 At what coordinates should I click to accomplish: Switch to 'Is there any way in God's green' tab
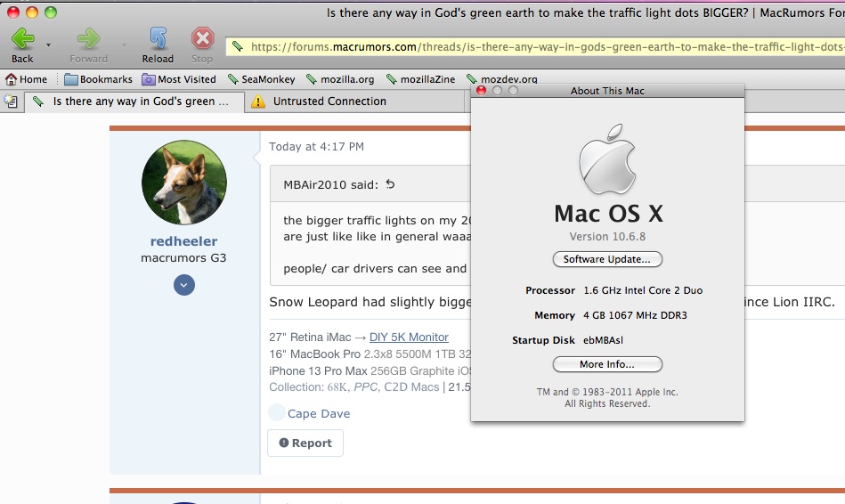(x=134, y=102)
